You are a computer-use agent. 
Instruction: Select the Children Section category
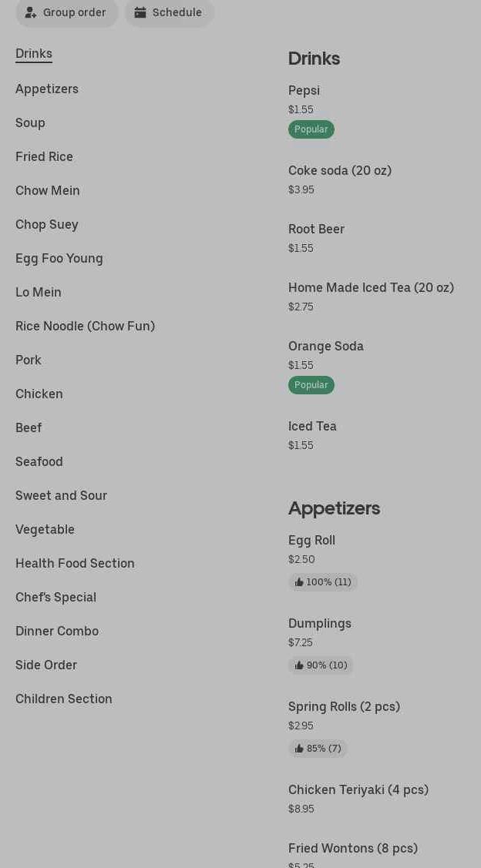(64, 699)
